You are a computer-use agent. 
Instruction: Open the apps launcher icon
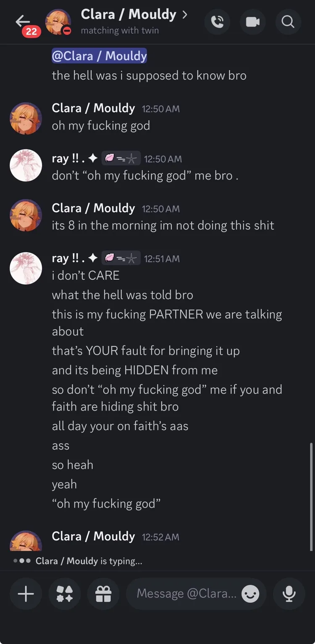pyautogui.click(x=65, y=594)
